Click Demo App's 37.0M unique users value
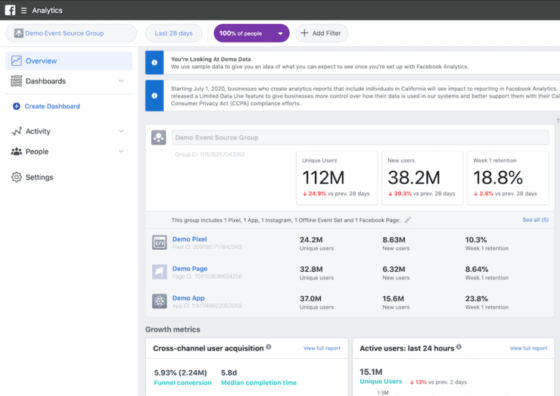This screenshot has height=396, width=560. [310, 299]
